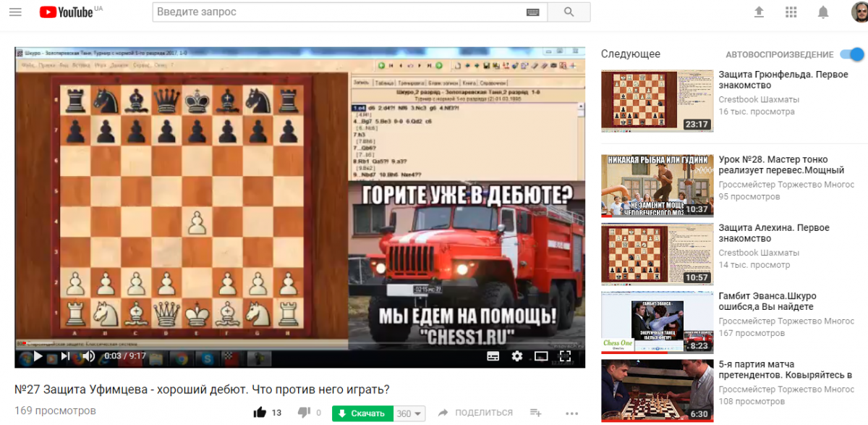Image resolution: width=868 pixels, height=425 pixels.
Task: Dislike the video with thumbs down
Action: [304, 413]
